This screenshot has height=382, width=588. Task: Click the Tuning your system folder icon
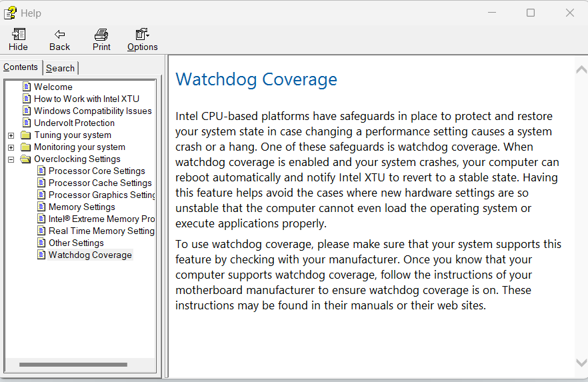click(x=26, y=135)
